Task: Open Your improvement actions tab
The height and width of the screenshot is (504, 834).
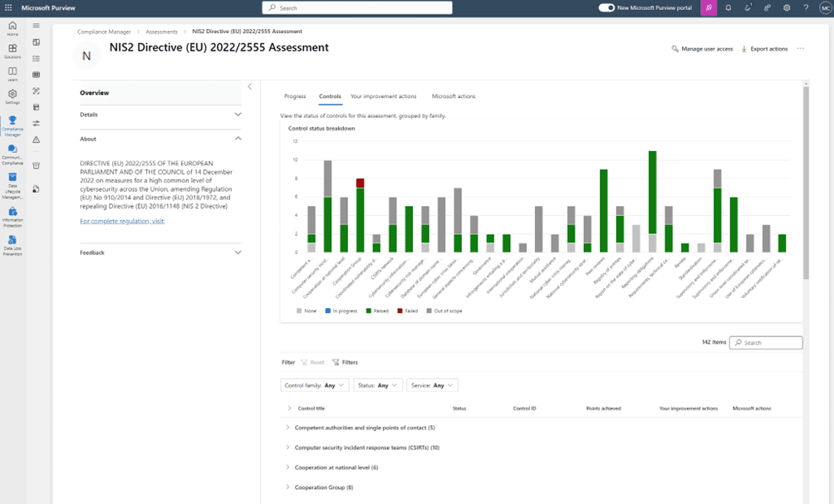Action: click(x=384, y=96)
